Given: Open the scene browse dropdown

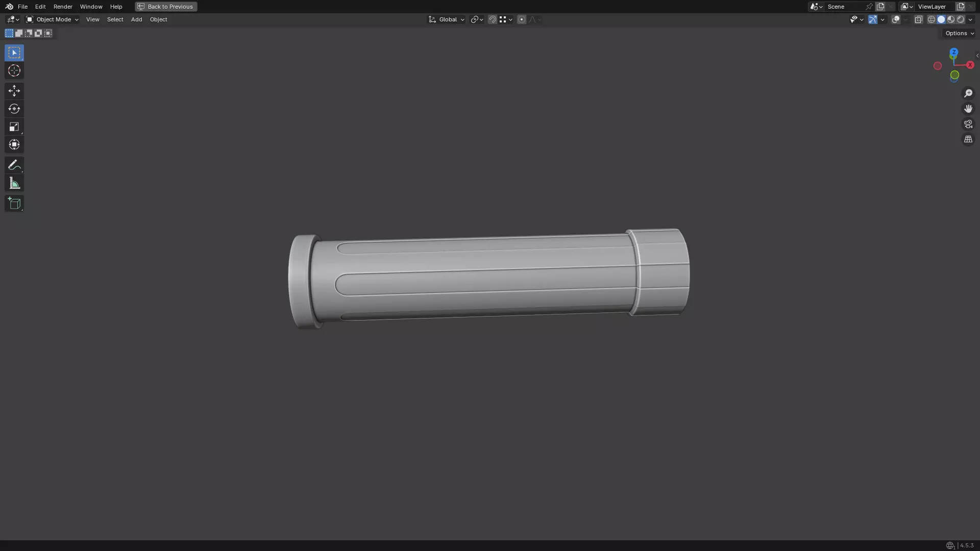Looking at the screenshot, I should 816,7.
